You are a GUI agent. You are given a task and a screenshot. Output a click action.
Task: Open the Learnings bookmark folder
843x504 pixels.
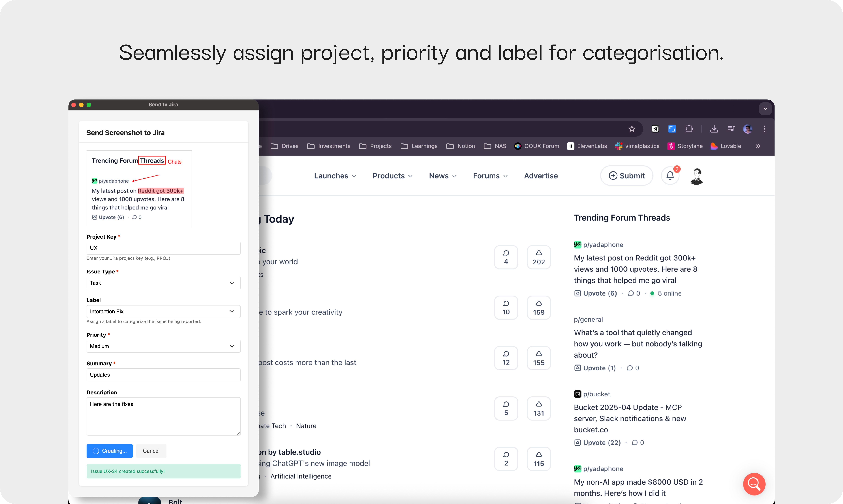tap(419, 146)
